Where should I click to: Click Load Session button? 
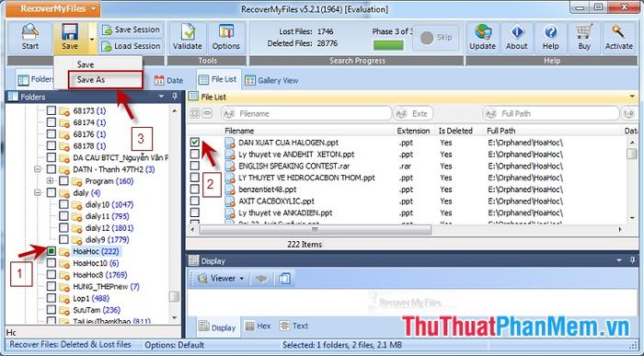[x=131, y=46]
